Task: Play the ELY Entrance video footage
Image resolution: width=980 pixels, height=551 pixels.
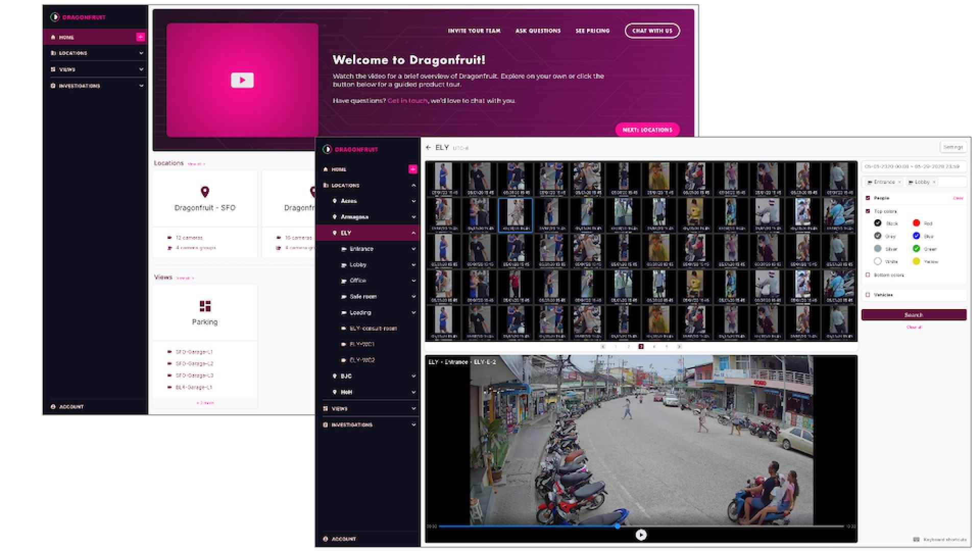Action: (x=641, y=535)
